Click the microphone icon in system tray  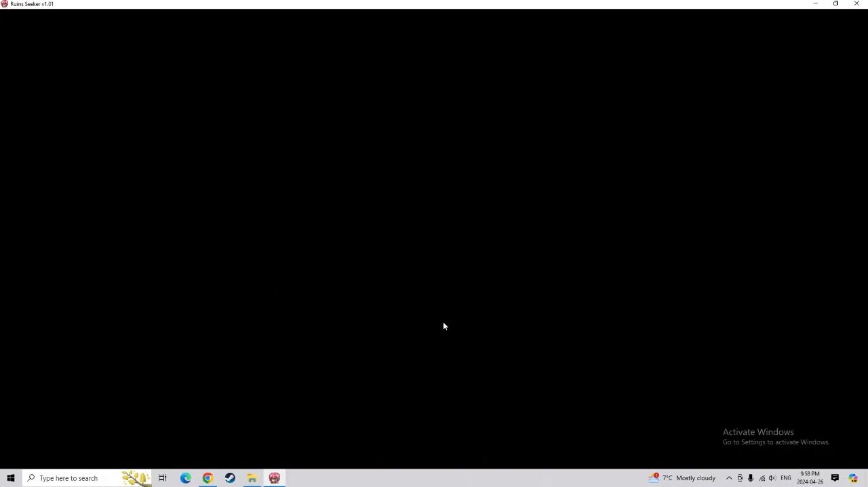[751, 478]
